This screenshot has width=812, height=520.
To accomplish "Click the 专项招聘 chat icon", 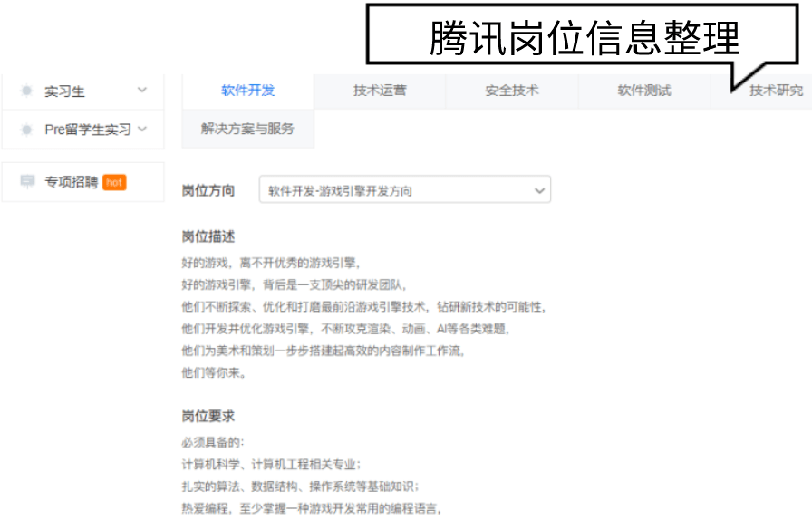I will click(27, 181).
